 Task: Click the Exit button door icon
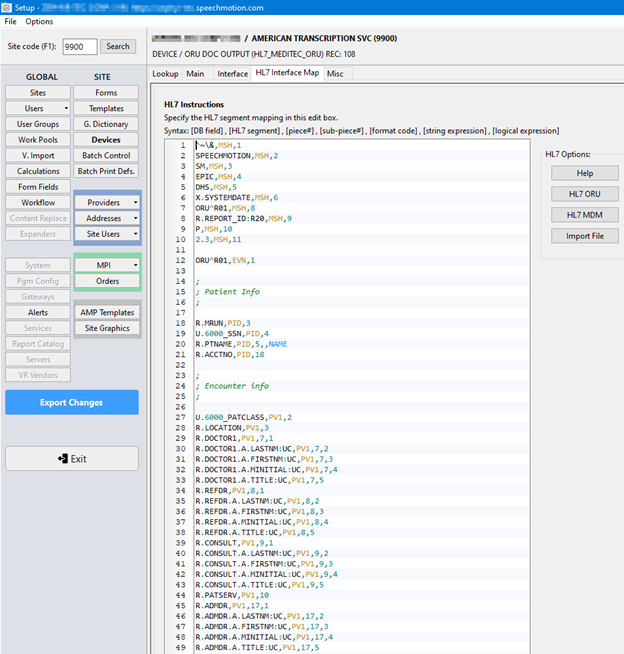coord(63,459)
